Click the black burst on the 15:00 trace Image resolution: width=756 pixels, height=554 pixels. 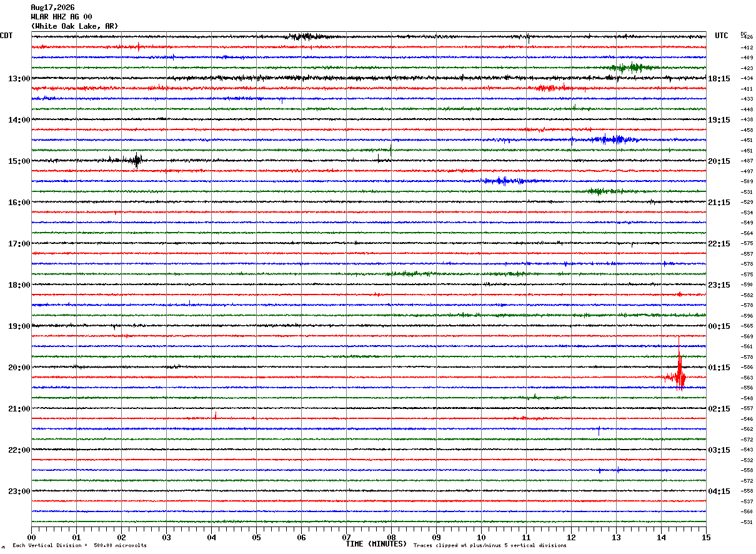tap(136, 159)
